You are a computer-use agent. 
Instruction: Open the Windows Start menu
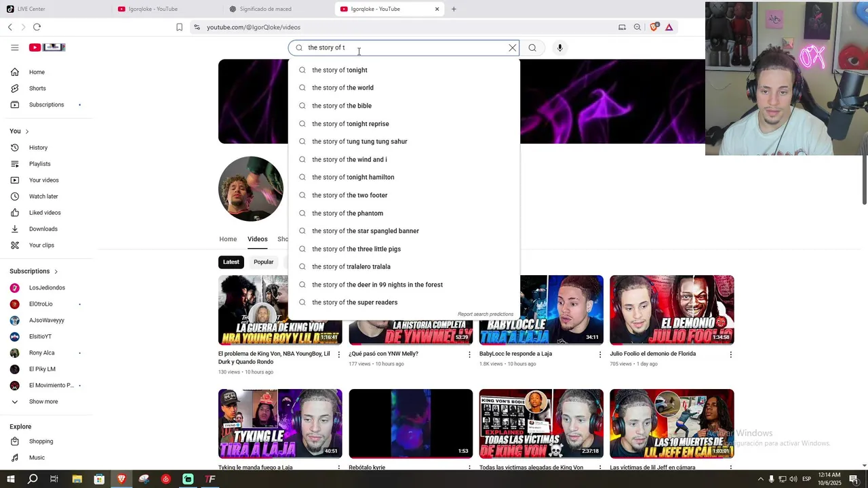coord(10,479)
